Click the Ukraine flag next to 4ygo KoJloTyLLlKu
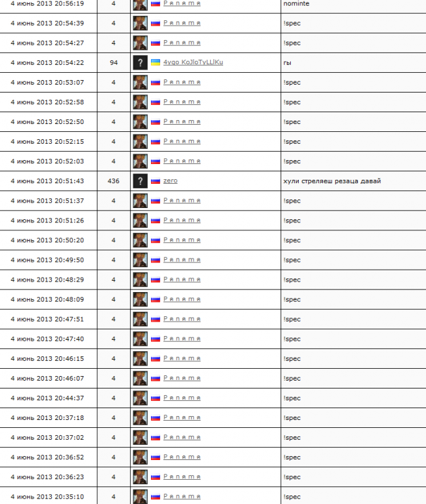The image size is (426, 504). click(x=156, y=62)
